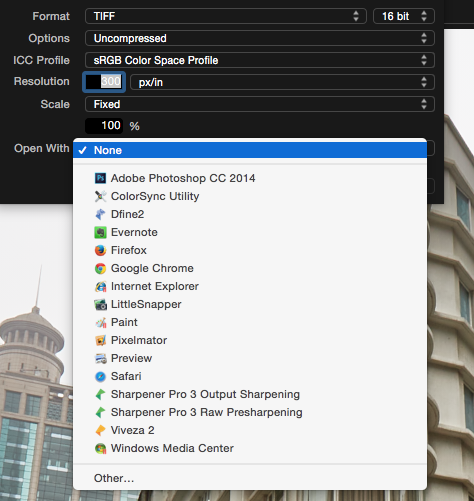
Task: Pick Google Chrome menu entry text
Action: [152, 268]
